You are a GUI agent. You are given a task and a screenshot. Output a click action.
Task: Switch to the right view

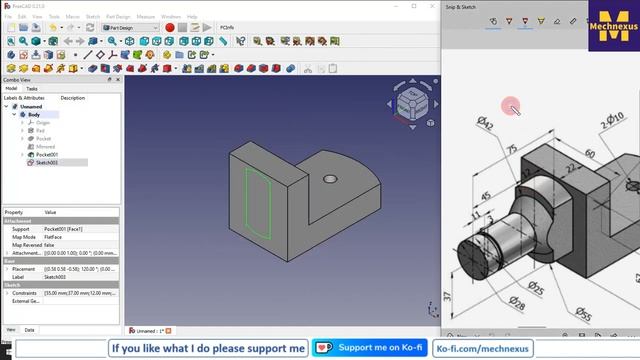tap(169, 41)
